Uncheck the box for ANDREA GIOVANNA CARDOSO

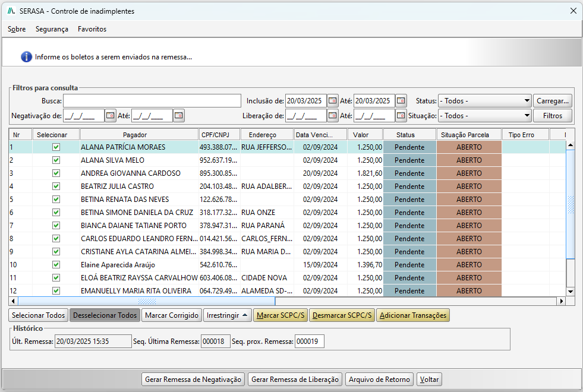[x=56, y=173]
